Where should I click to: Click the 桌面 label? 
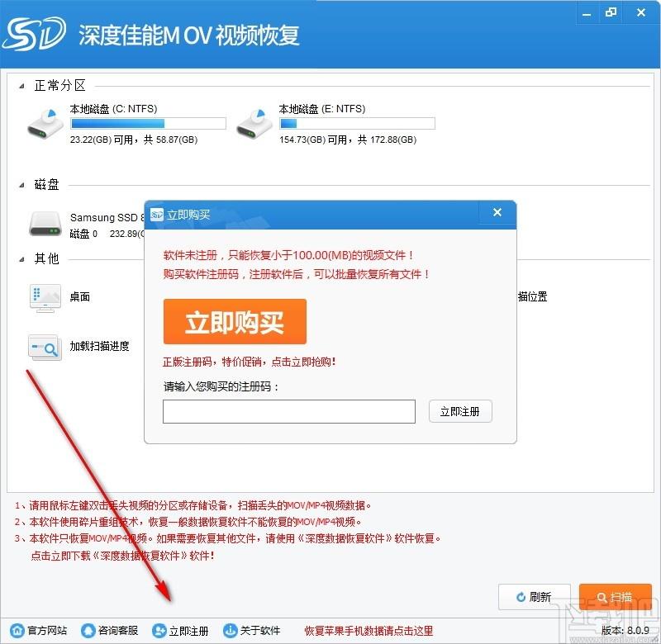(79, 297)
